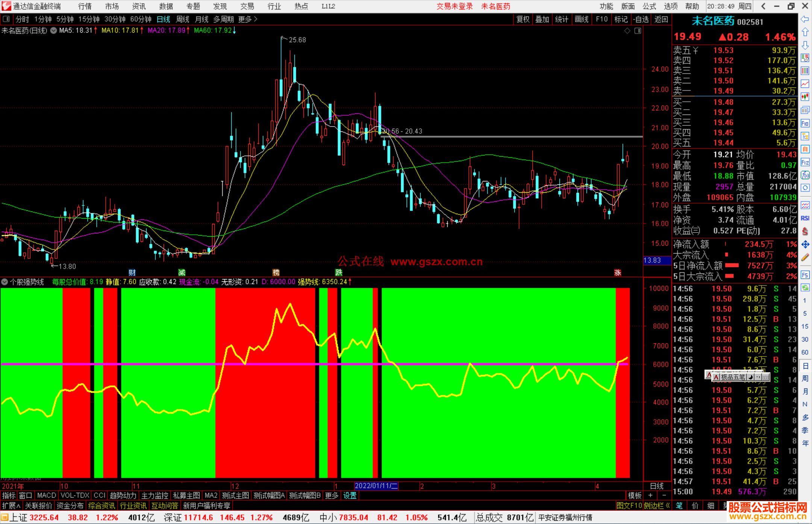Click the F12 trading sidebar icon
Viewport: 812px width, 524px height.
[x=805, y=162]
